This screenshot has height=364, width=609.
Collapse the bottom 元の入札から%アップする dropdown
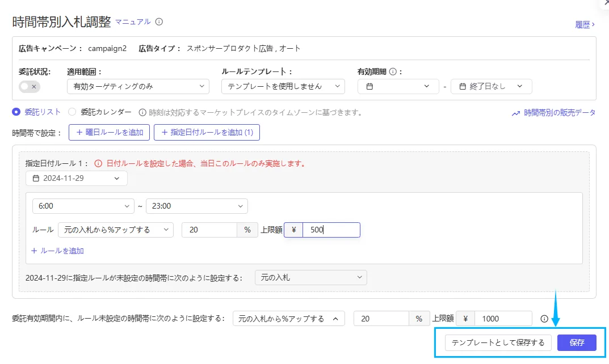click(288, 319)
